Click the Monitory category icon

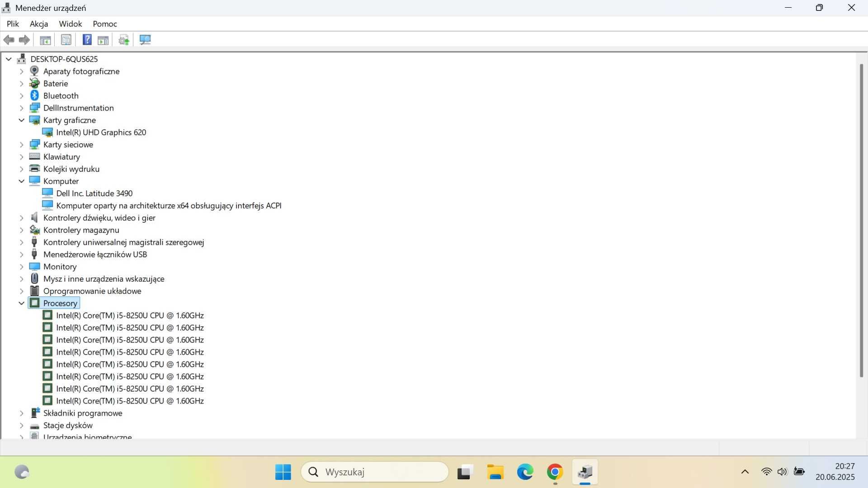coord(34,266)
